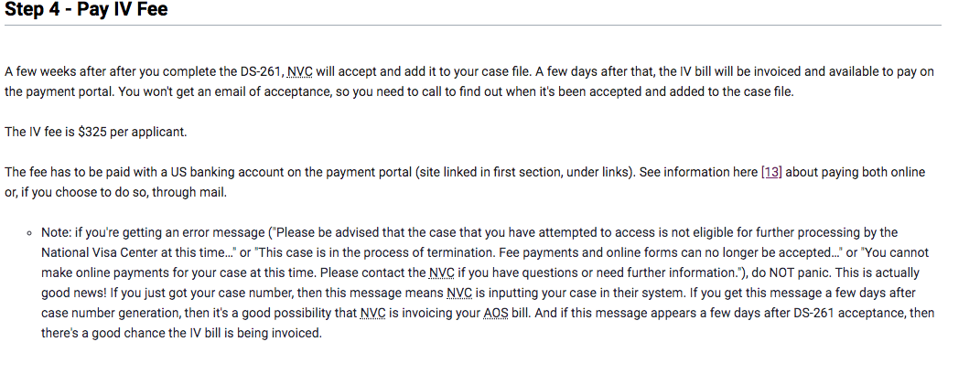The image size is (980, 374).
Task: Click the hollow bullet marker beside the Note
Action: point(28,233)
